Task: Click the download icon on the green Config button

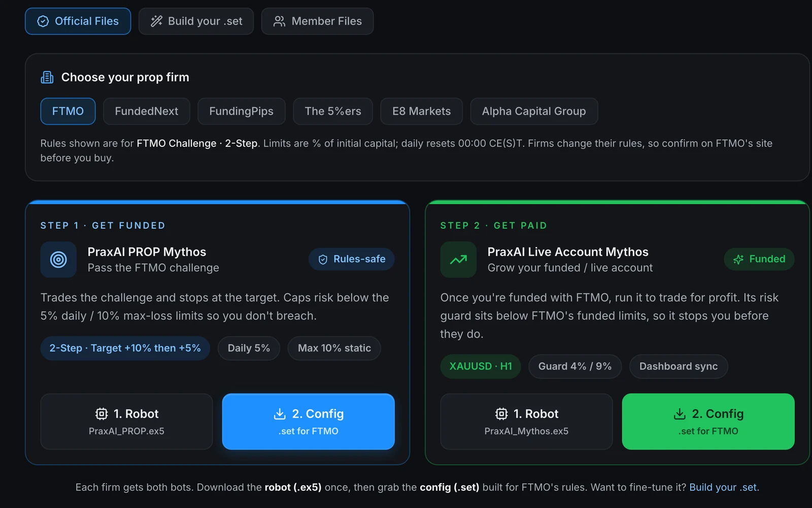Action: click(680, 414)
